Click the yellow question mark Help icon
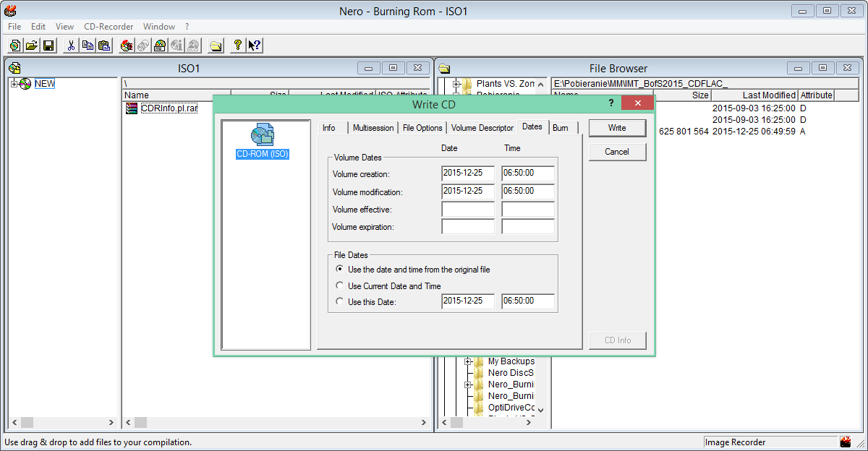The height and width of the screenshot is (451, 868). click(237, 46)
